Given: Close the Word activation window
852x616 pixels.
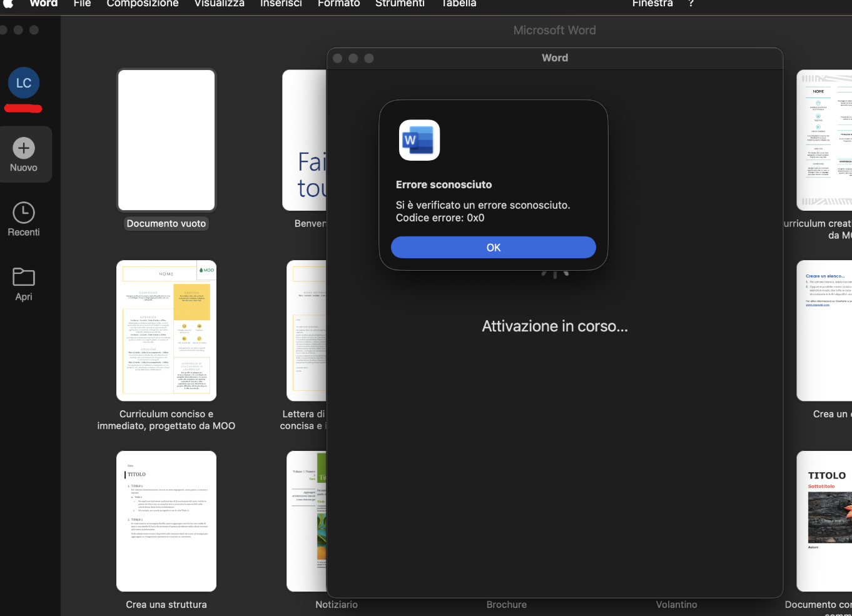Looking at the screenshot, I should click(338, 58).
